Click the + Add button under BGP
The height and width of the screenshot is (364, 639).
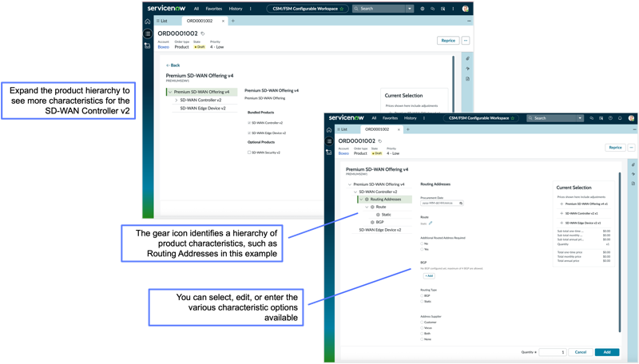[429, 276]
